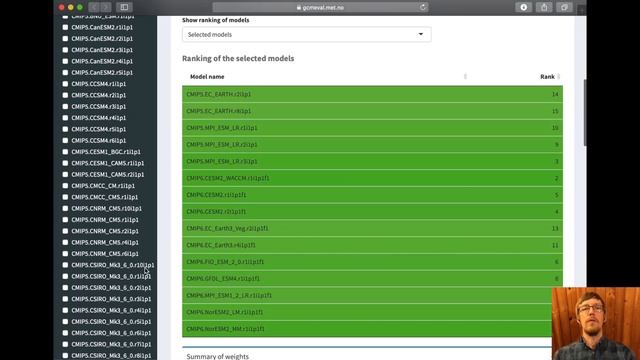
Task: Select row CMIP6.CESM2.r2i1p1f1
Action: point(372,211)
